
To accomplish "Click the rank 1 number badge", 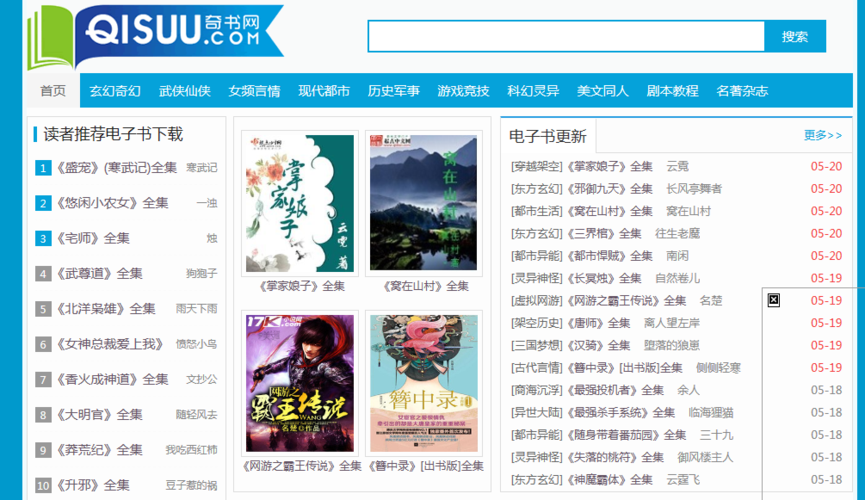I will click(43, 168).
